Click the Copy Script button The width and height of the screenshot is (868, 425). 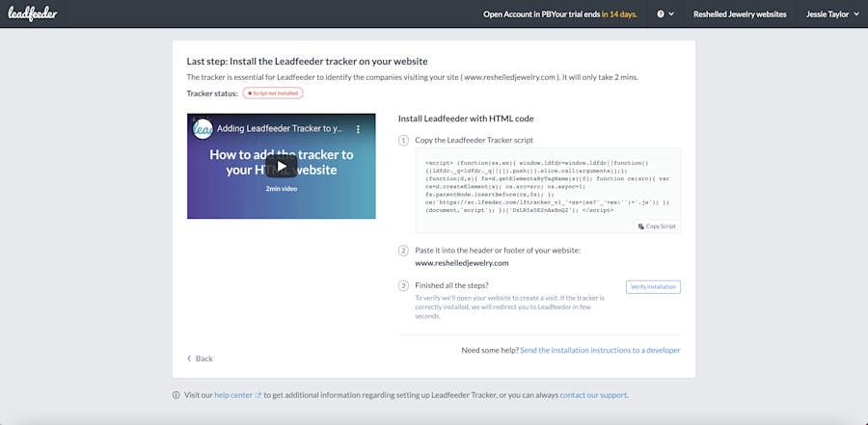657,226
